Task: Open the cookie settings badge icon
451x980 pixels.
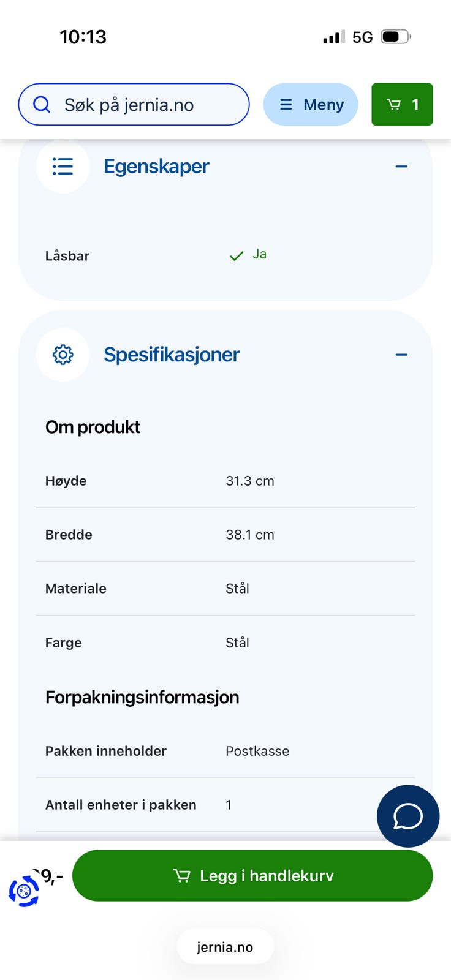Action: click(x=24, y=891)
